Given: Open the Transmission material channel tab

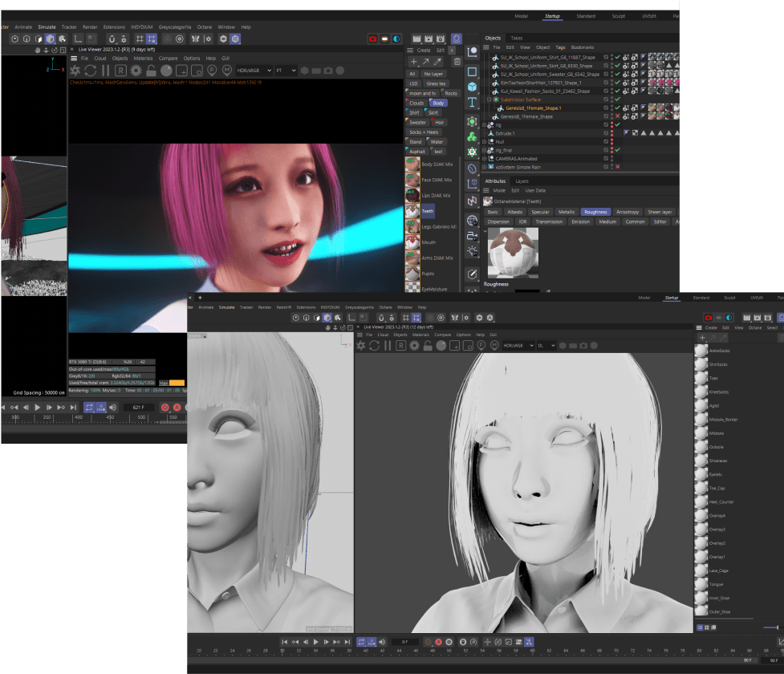Looking at the screenshot, I should [x=549, y=221].
